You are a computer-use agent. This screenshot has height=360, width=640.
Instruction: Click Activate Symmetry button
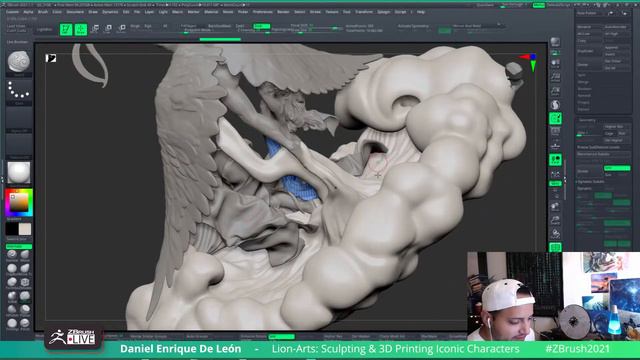[x=413, y=26]
